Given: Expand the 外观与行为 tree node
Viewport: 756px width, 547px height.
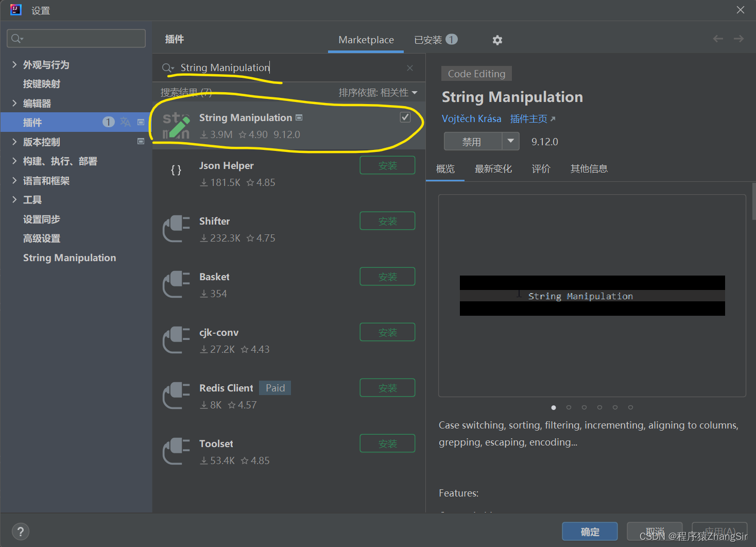Looking at the screenshot, I should point(14,64).
